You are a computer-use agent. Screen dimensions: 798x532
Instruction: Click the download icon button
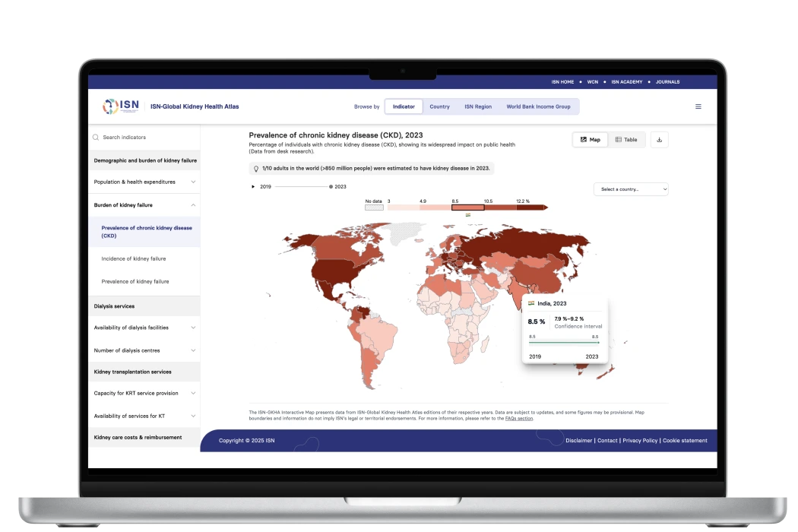pyautogui.click(x=659, y=140)
